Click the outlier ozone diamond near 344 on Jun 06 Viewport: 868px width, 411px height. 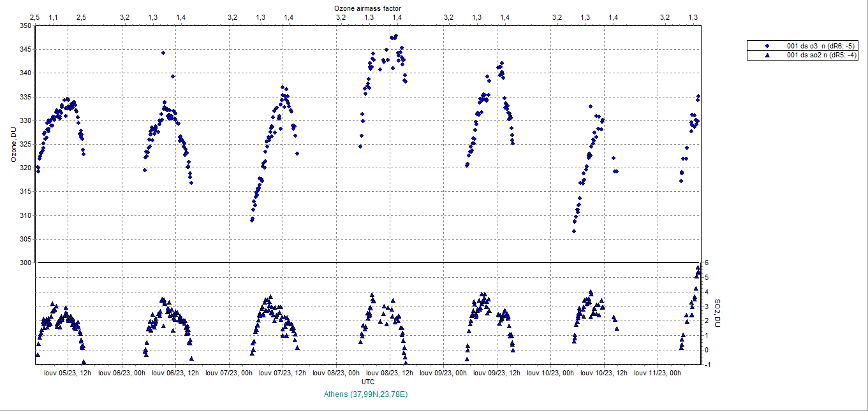[163, 53]
